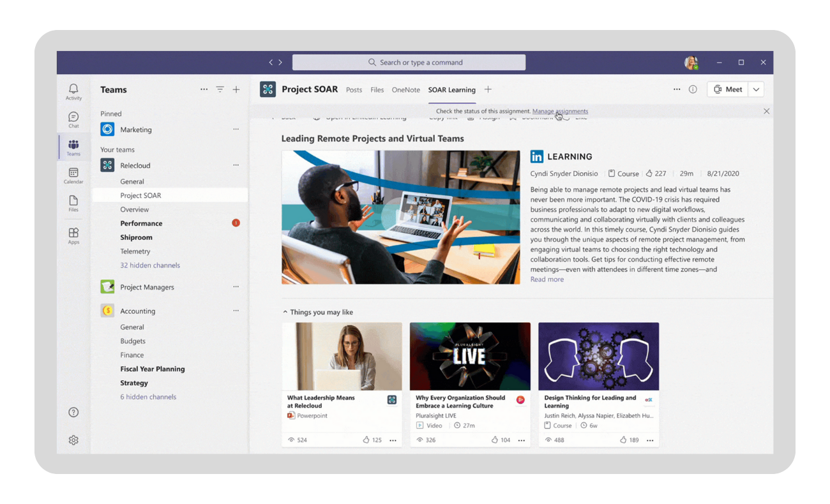Like the What Leadership Means card
Viewport: 830px width, 504px height.
click(x=366, y=440)
